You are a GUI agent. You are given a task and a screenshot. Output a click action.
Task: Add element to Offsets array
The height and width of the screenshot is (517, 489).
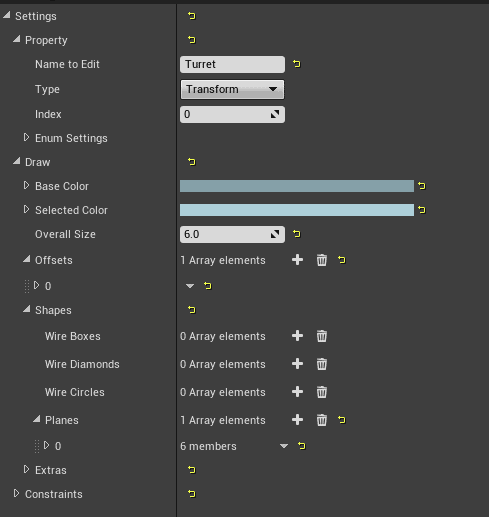tap(297, 260)
